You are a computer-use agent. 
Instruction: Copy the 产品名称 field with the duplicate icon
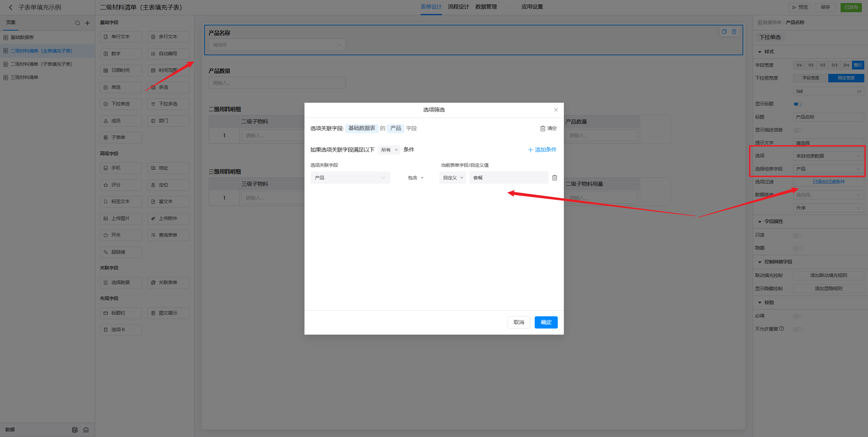(724, 32)
